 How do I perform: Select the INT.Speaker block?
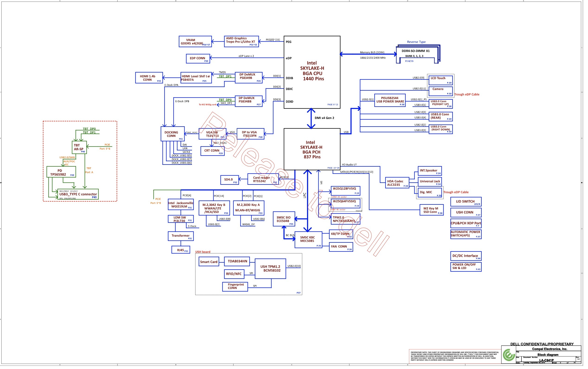430,171
